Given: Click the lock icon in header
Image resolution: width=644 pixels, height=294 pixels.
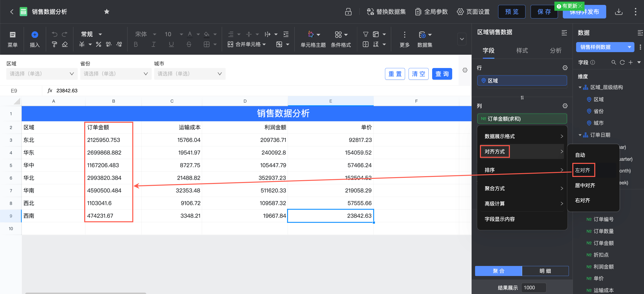Looking at the screenshot, I should (x=348, y=11).
